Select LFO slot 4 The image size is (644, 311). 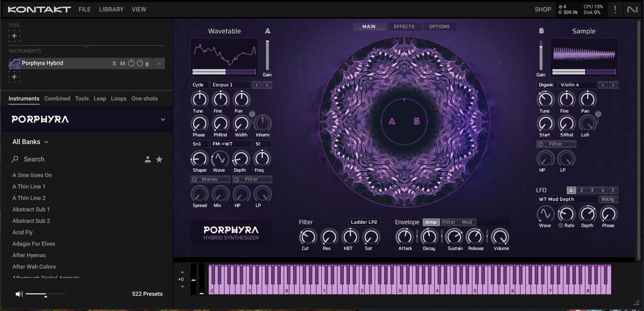click(x=603, y=190)
